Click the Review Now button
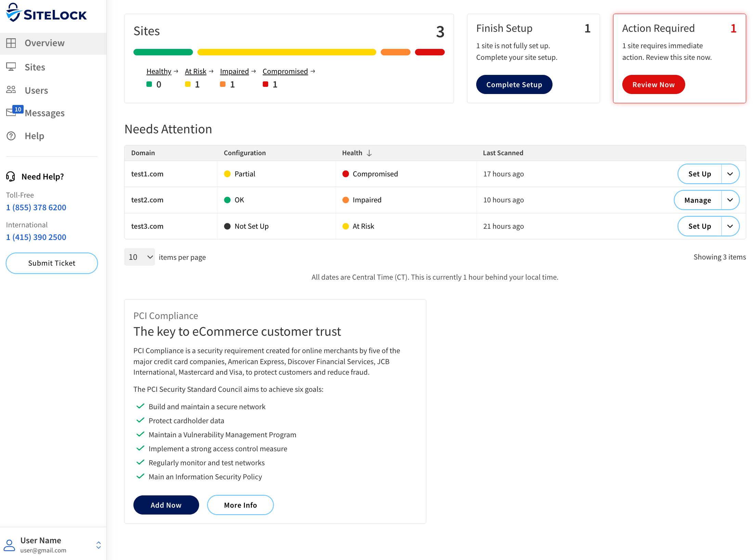Viewport: 754px width, 560px height. point(653,84)
